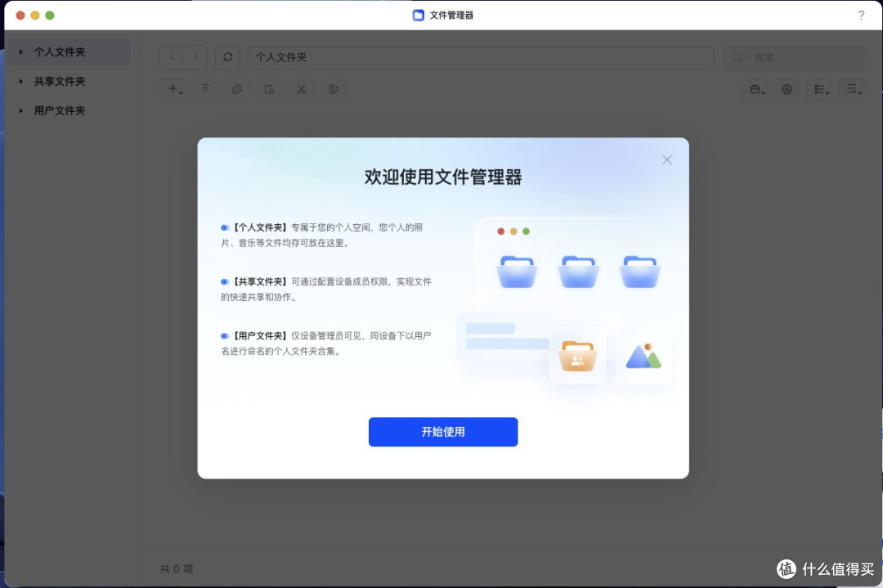Click the 个人文件夹 path address bar

[481, 57]
